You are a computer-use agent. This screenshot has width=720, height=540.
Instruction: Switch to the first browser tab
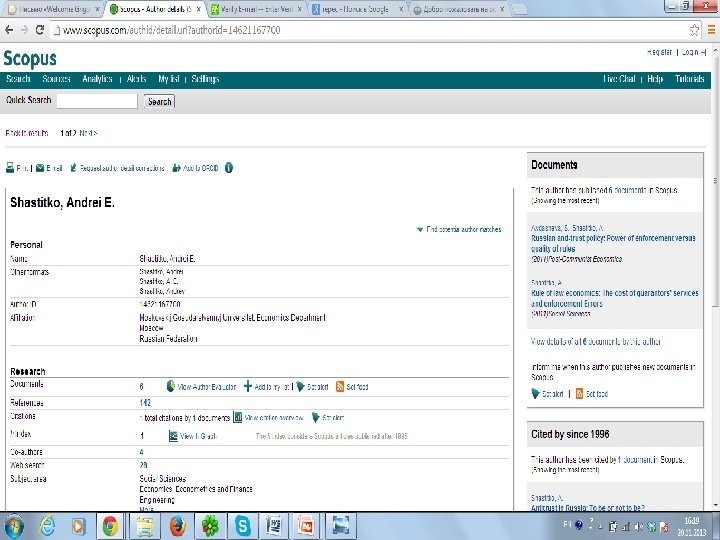point(54,9)
